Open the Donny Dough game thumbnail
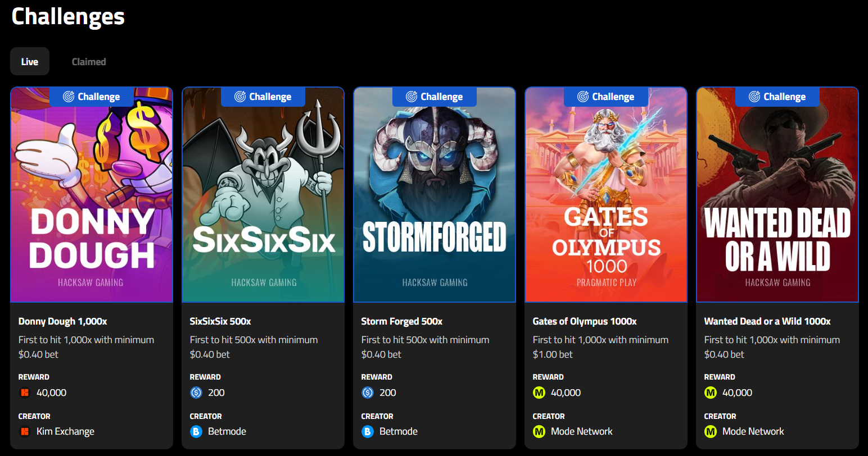 (92, 195)
